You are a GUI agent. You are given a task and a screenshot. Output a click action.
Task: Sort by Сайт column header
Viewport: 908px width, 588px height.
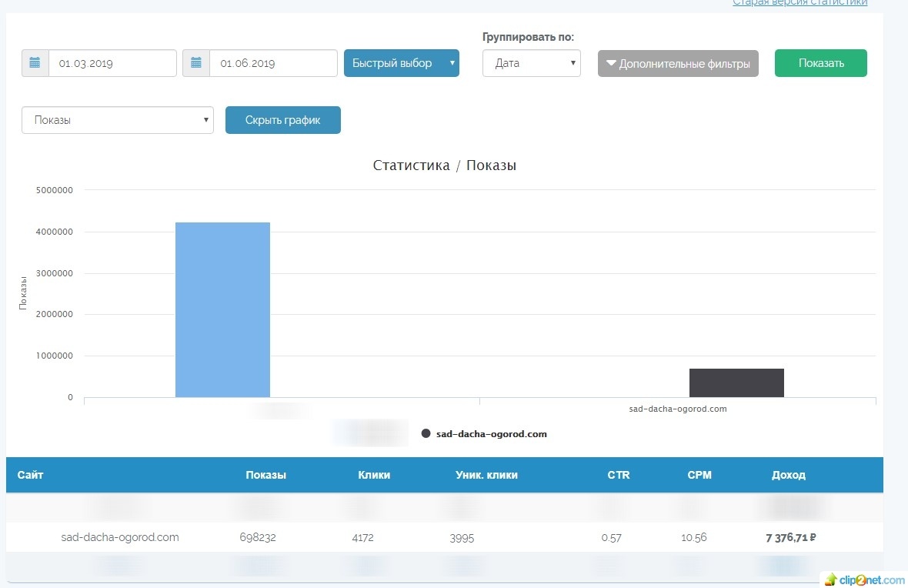click(30, 475)
